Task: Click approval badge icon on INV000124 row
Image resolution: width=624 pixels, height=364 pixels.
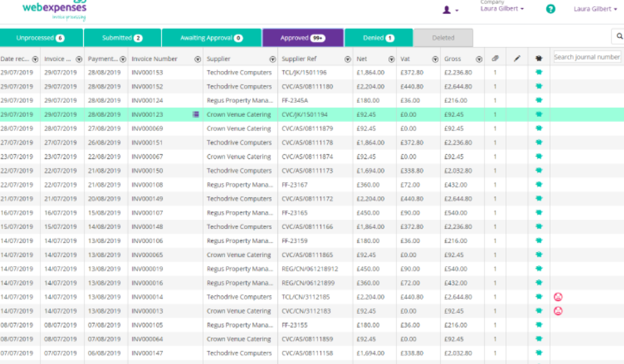Action: 539,100
